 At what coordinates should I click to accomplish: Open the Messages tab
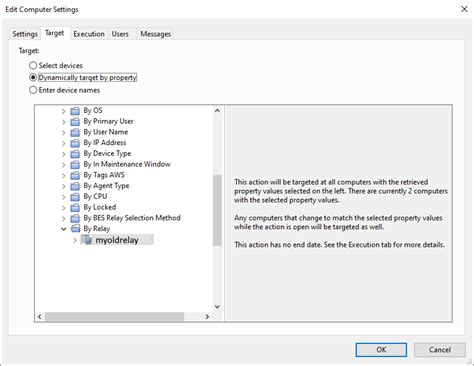[x=155, y=34]
